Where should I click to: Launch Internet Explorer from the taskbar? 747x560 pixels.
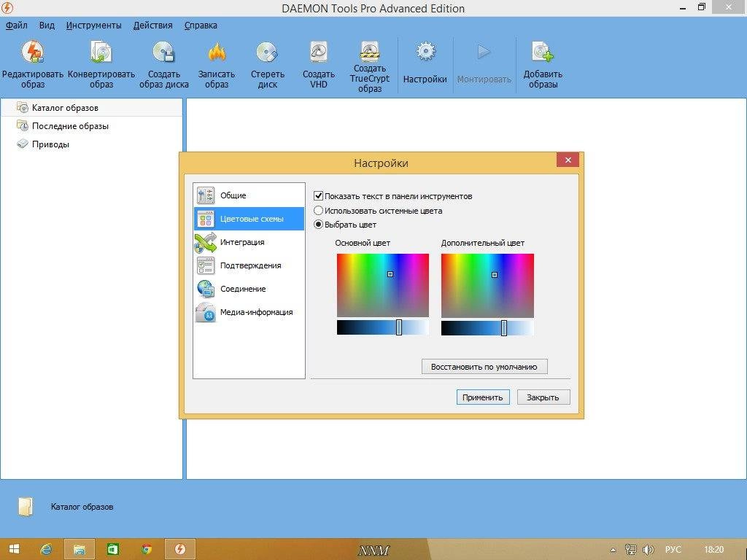click(x=47, y=549)
